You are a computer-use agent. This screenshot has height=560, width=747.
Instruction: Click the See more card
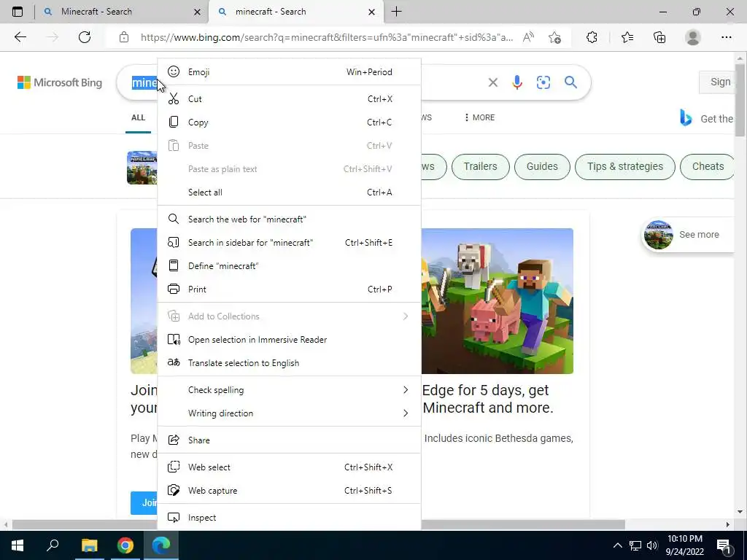point(688,234)
